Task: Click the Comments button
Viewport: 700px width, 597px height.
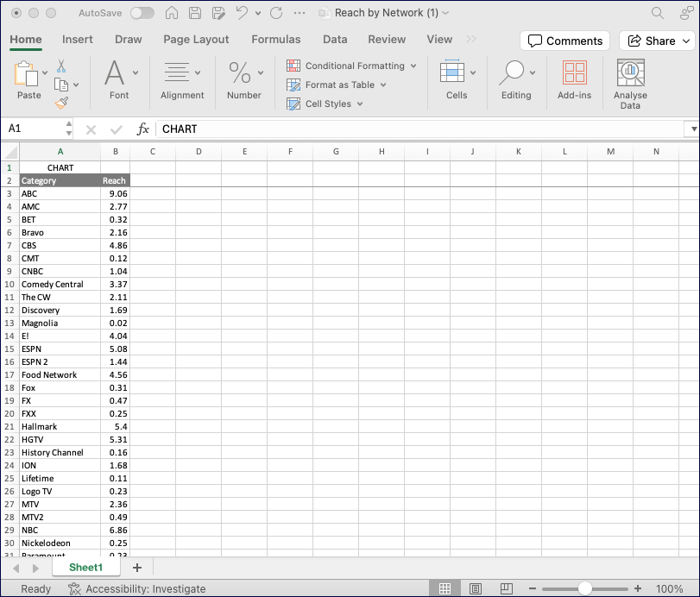Action: [x=564, y=41]
